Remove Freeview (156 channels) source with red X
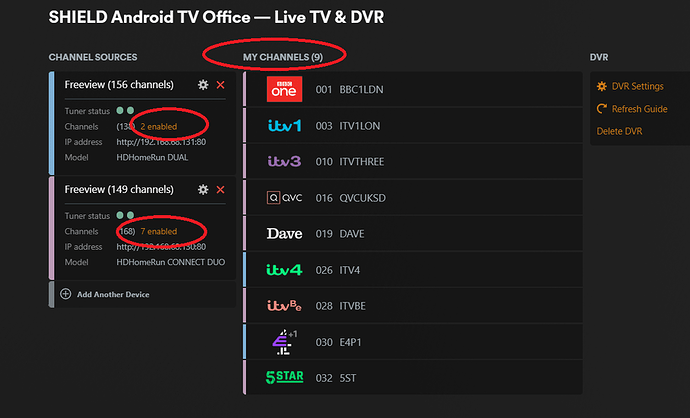The image size is (690, 418). (x=220, y=85)
